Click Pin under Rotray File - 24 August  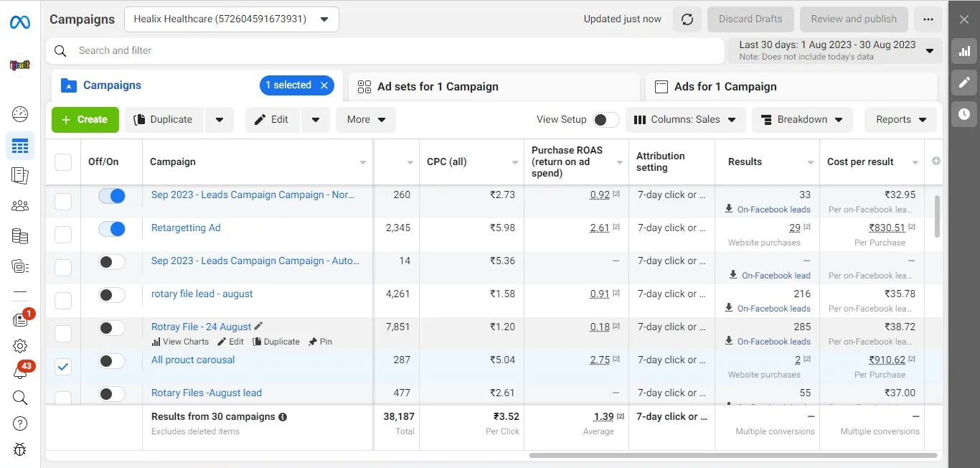coord(320,342)
